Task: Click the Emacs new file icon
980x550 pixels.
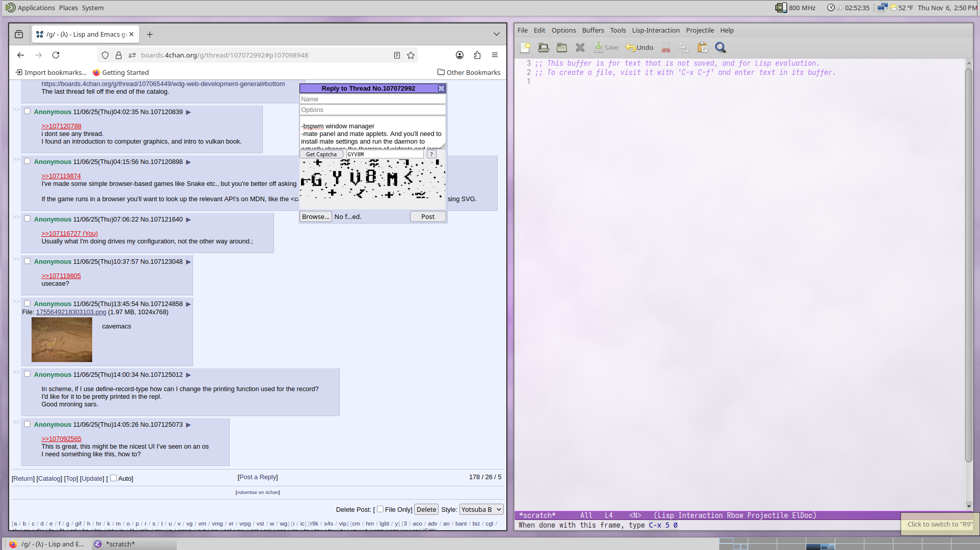Action: [525, 47]
